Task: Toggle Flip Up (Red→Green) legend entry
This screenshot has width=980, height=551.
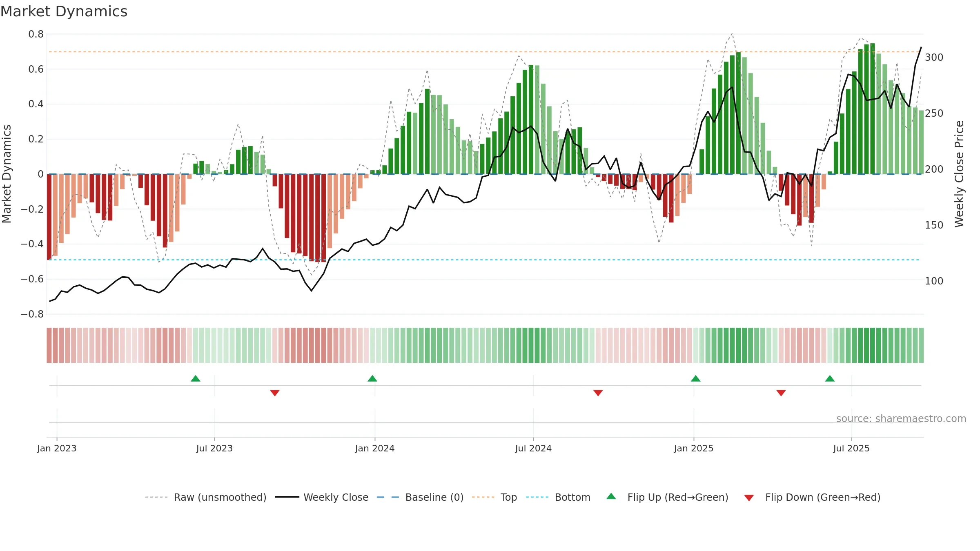Action: 667,497
